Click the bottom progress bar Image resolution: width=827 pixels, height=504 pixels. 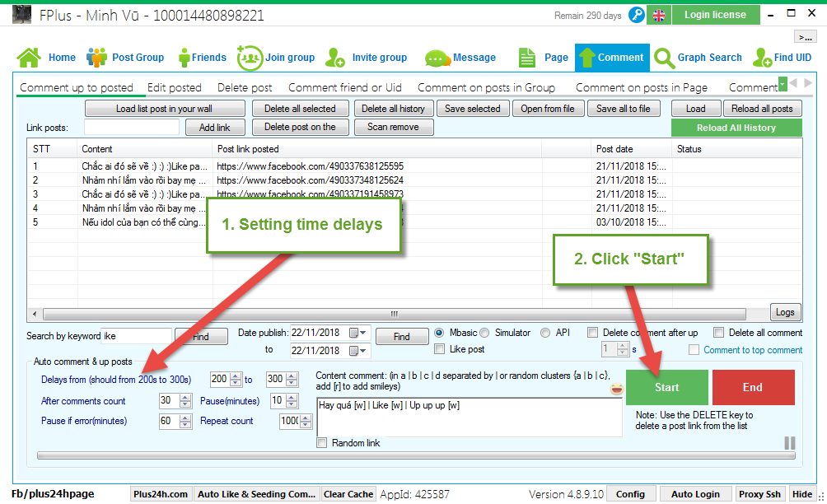416,455
